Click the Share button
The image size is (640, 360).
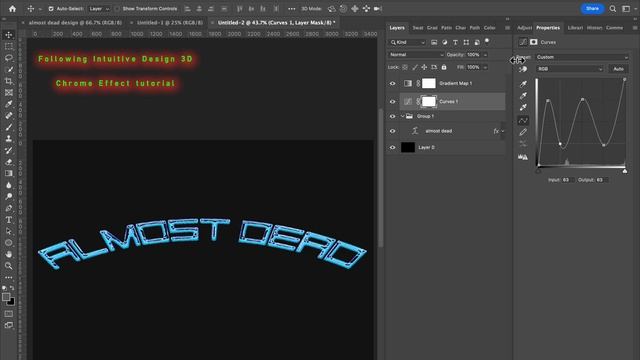point(592,9)
